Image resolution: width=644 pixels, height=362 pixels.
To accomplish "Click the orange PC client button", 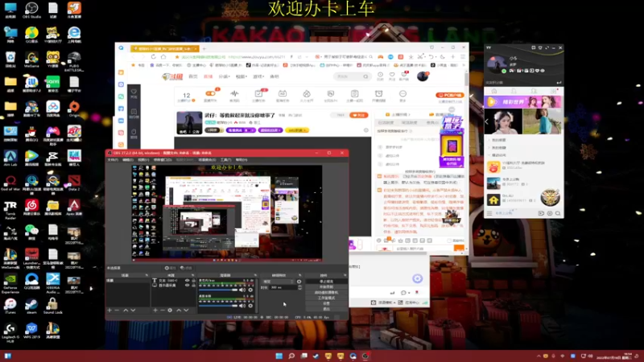I will click(x=450, y=95).
